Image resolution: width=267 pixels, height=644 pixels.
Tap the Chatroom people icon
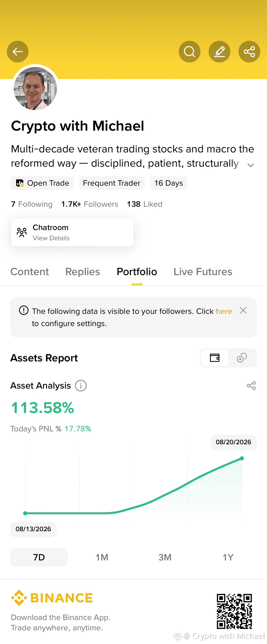coord(22,232)
